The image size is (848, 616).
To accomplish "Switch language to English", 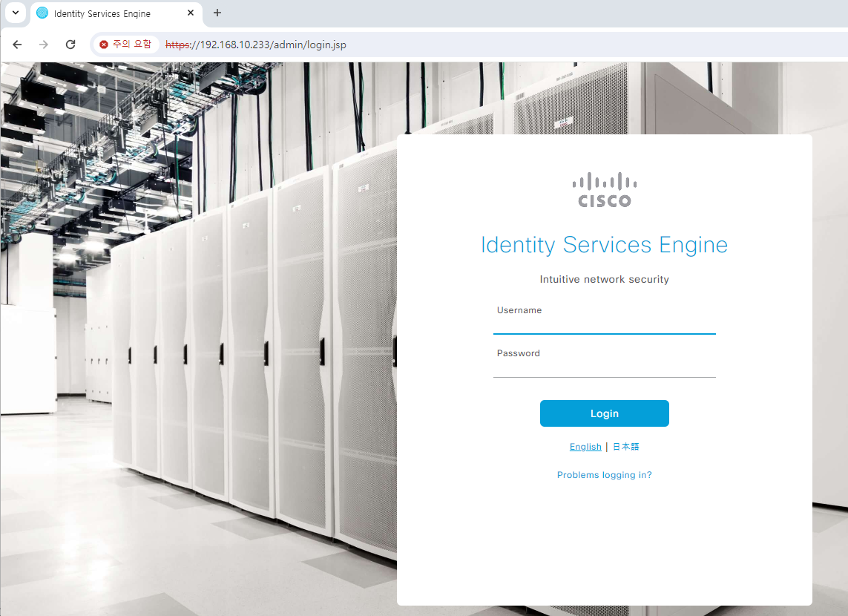I will point(585,447).
